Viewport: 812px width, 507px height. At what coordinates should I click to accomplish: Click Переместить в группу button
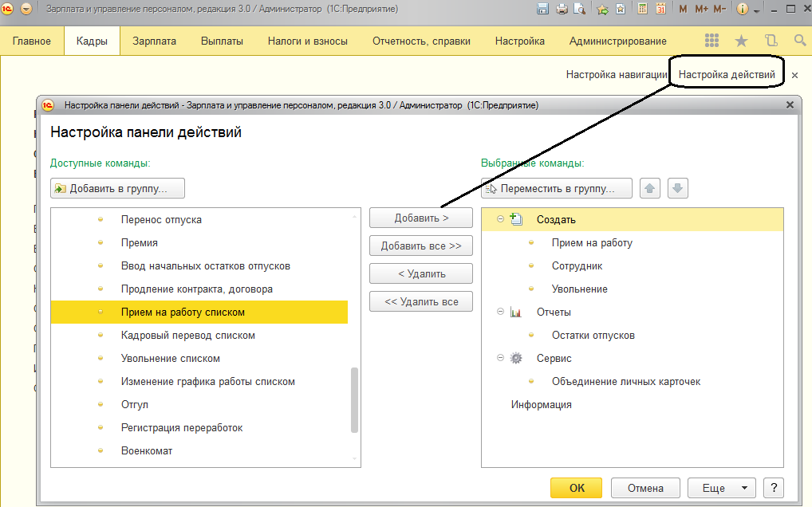[557, 188]
